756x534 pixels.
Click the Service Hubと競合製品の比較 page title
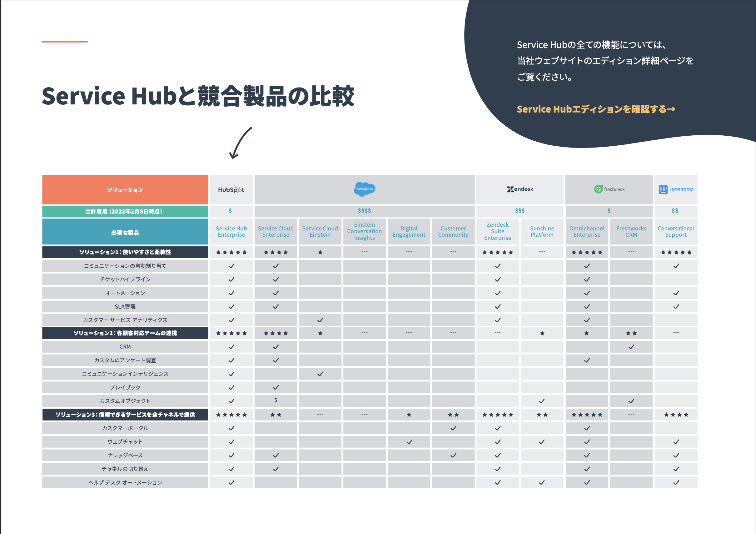(x=198, y=96)
